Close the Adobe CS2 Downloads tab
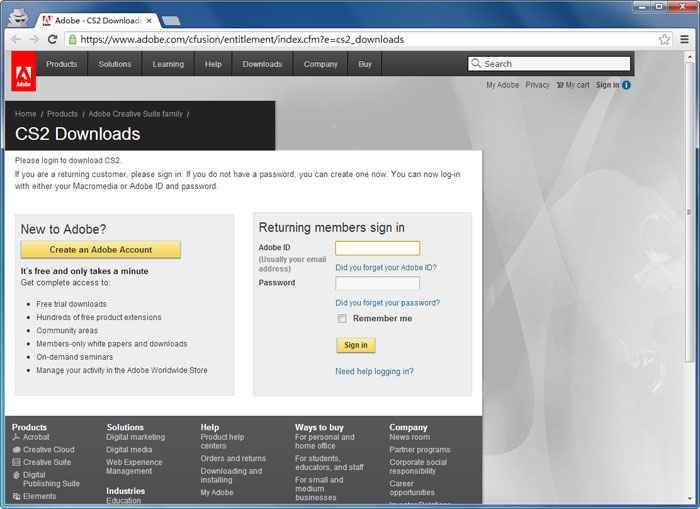Image resolution: width=700 pixels, height=509 pixels. point(149,21)
